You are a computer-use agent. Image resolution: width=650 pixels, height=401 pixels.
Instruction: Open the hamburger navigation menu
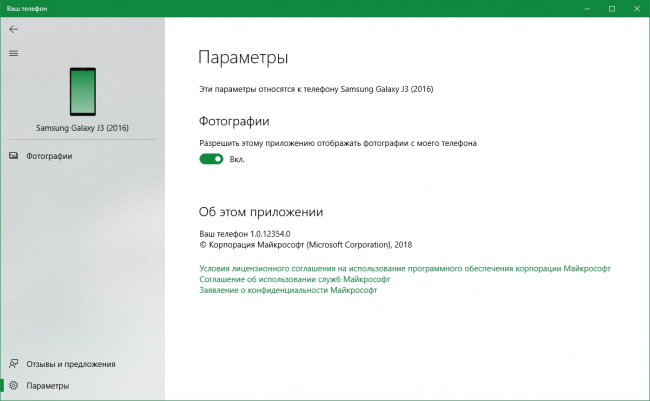click(x=13, y=53)
